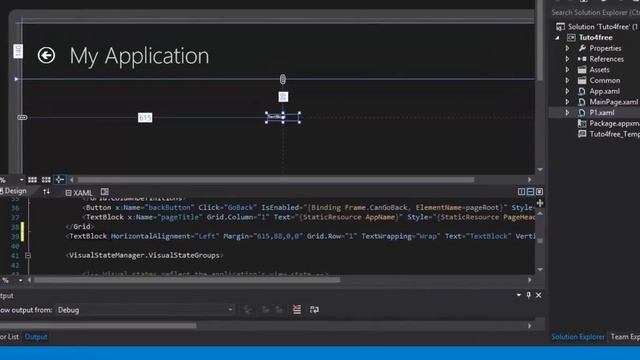This screenshot has height=360, width=640.
Task: Click the 140 row height label at left
Action: click(x=18, y=51)
